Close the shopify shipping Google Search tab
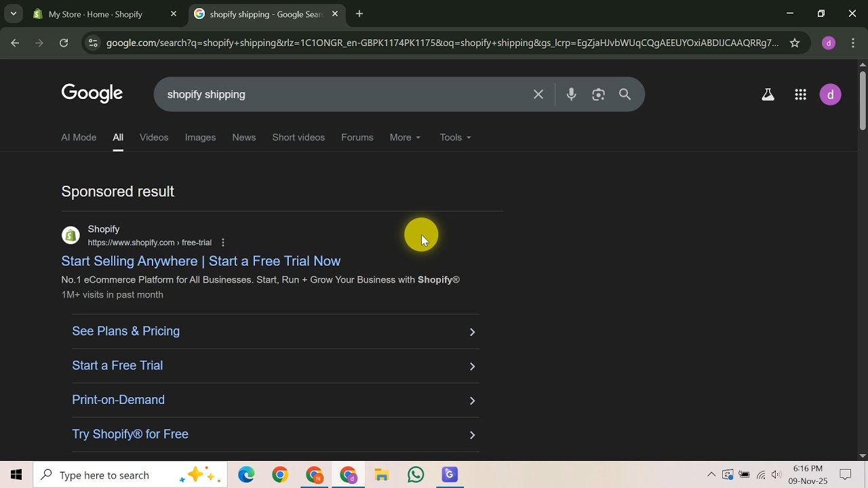 335,14
